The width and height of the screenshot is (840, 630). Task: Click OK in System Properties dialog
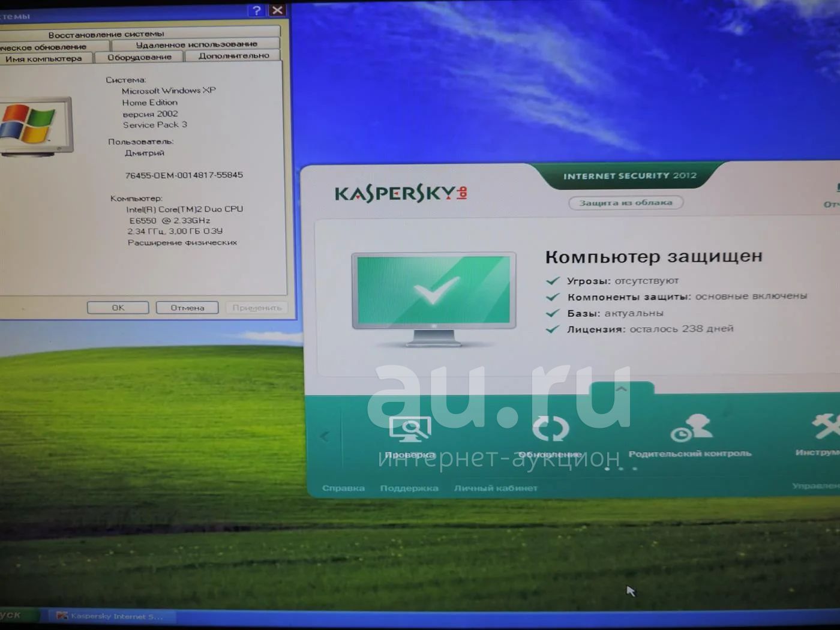pos(118,308)
